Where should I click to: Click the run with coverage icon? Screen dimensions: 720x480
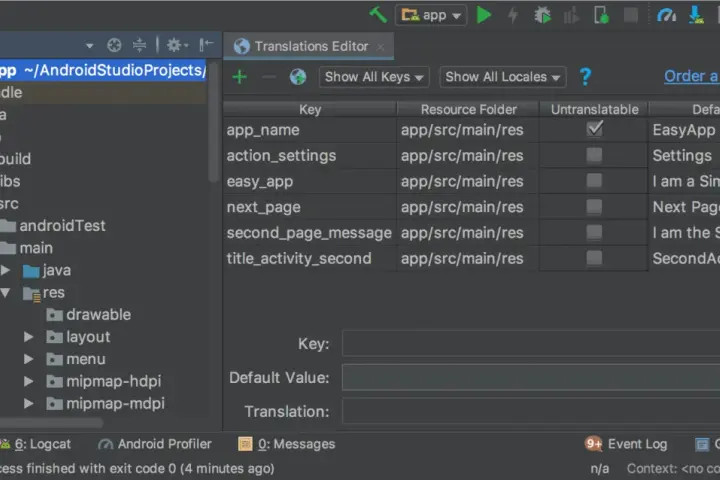coord(571,17)
